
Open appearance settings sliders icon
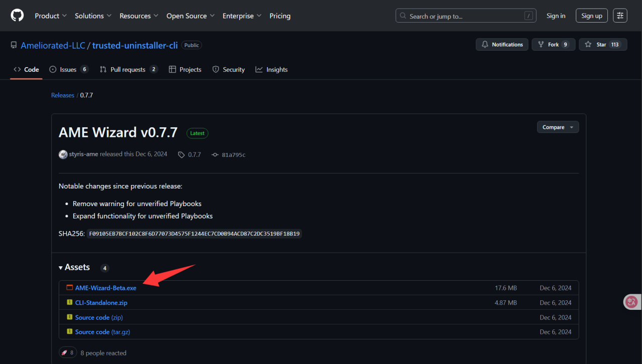point(620,16)
